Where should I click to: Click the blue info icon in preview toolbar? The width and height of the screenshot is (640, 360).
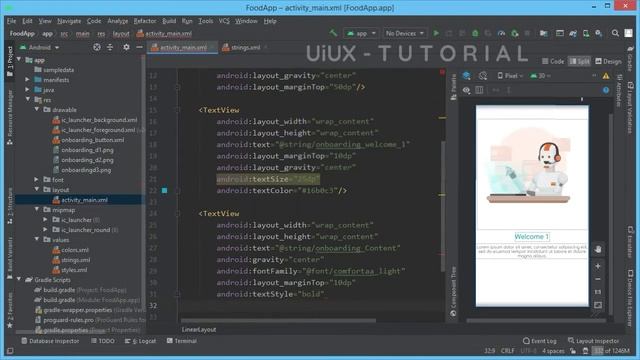[x=606, y=90]
